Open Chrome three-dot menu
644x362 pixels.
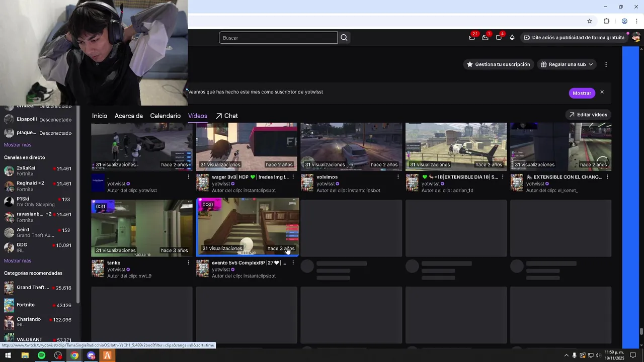tap(636, 21)
